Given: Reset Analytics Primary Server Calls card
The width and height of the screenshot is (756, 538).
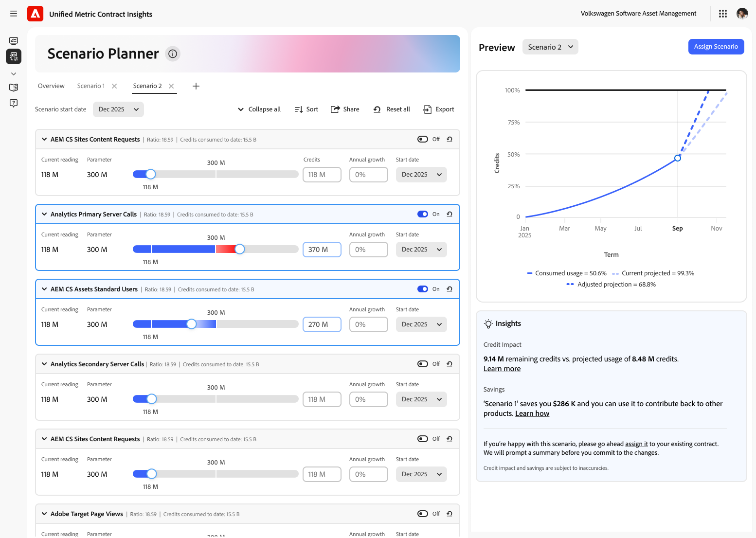Looking at the screenshot, I should pyautogui.click(x=450, y=214).
